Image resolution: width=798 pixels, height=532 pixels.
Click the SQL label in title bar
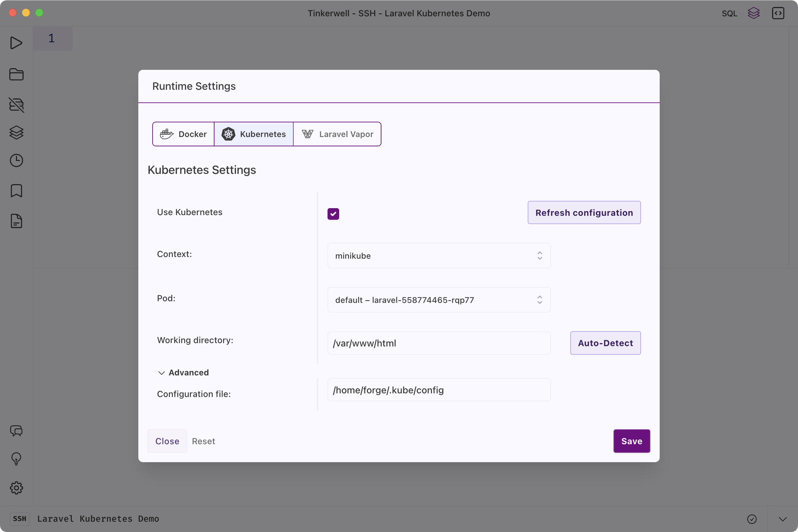point(730,14)
